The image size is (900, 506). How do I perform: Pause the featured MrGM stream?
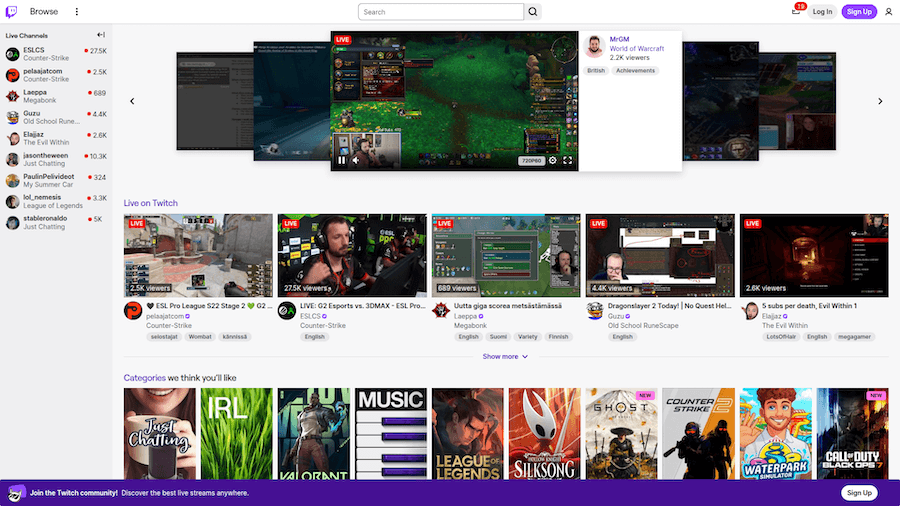coord(342,160)
